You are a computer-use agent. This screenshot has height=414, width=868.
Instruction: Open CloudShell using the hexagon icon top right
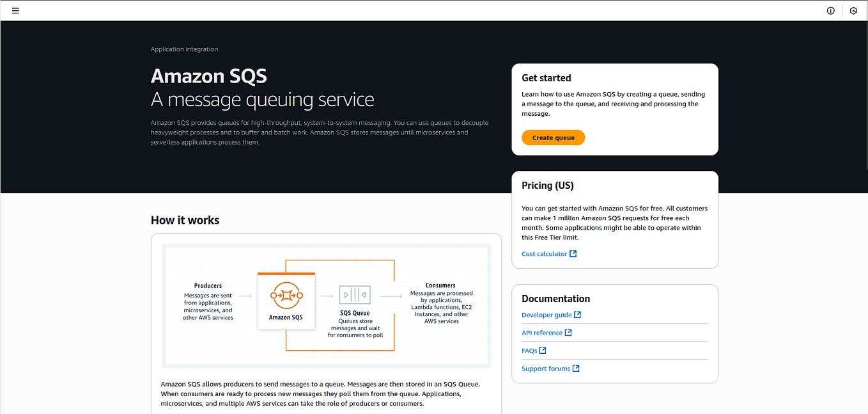coord(853,10)
